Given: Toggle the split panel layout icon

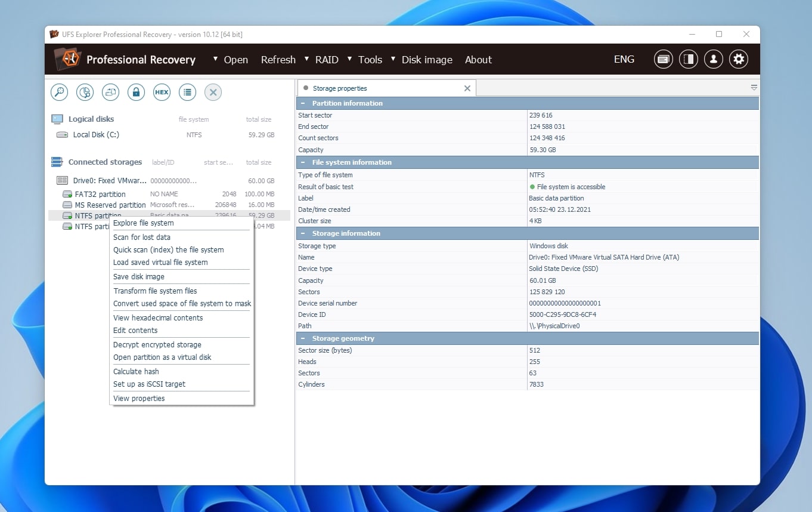Looking at the screenshot, I should [689, 59].
